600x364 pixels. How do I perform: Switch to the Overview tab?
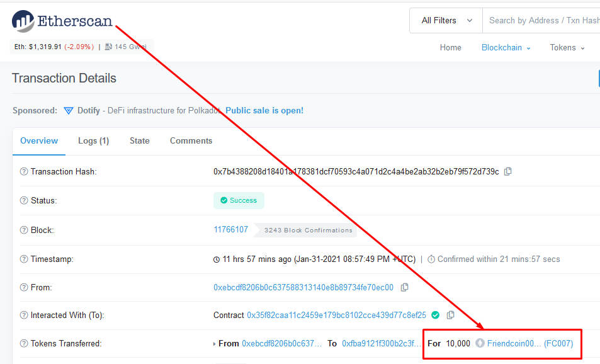tap(39, 141)
